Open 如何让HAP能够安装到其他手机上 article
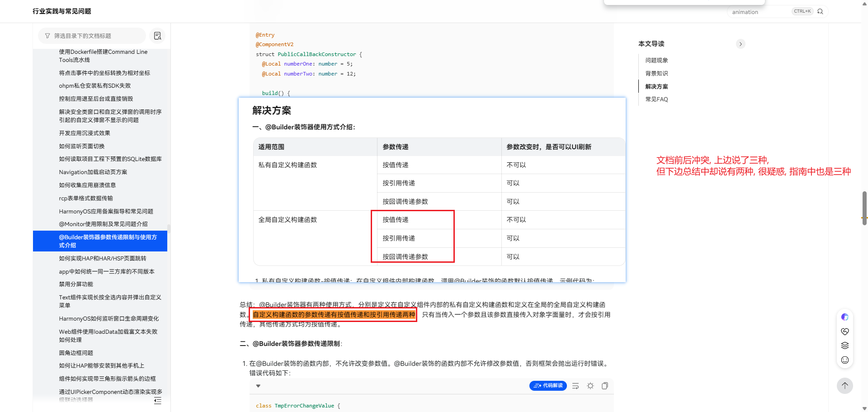This screenshot has width=868, height=412. pyautogui.click(x=102, y=365)
